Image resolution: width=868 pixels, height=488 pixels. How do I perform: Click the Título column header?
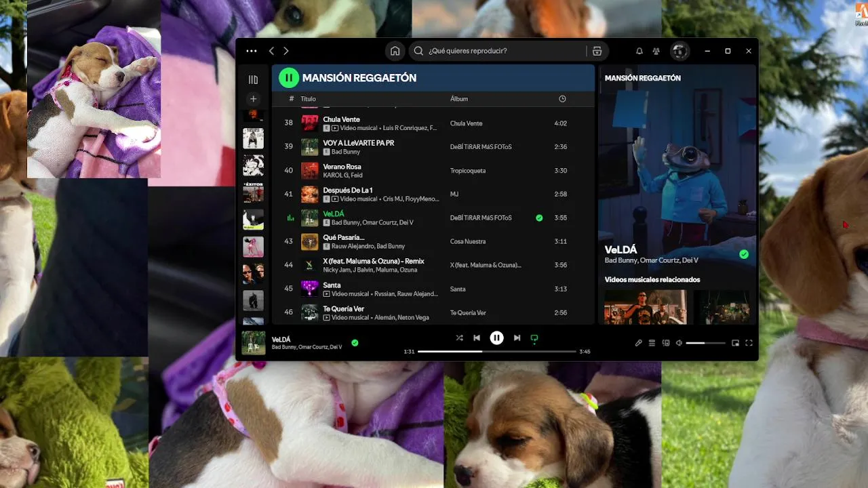(309, 99)
